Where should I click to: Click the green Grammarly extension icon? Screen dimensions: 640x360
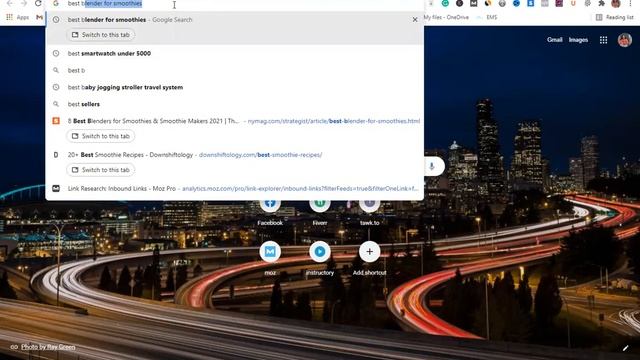[445, 3]
